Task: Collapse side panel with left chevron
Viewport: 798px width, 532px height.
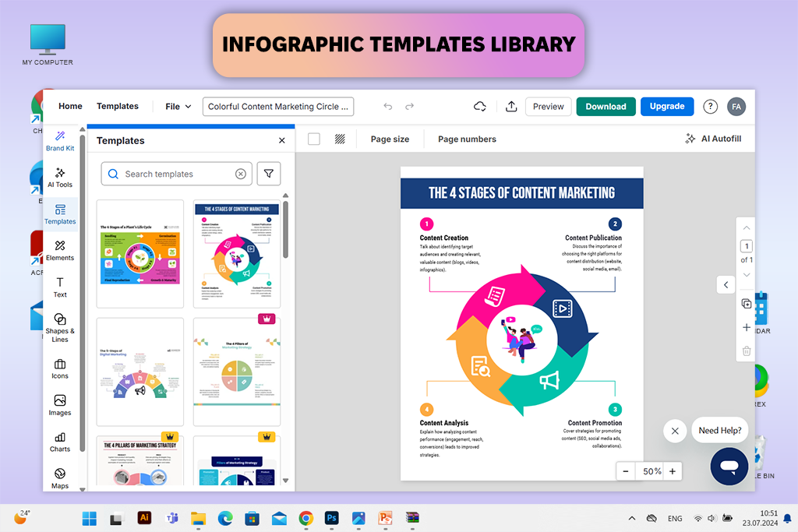Action: [x=726, y=285]
